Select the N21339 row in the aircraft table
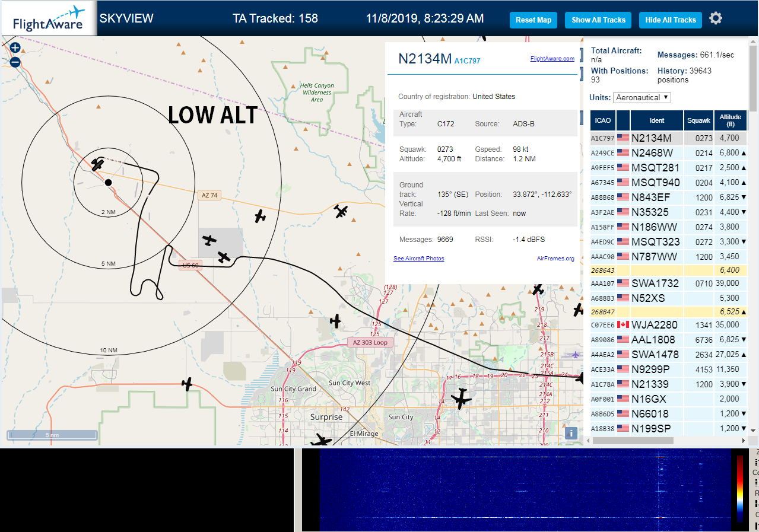Image resolution: width=759 pixels, height=532 pixels. (669, 384)
